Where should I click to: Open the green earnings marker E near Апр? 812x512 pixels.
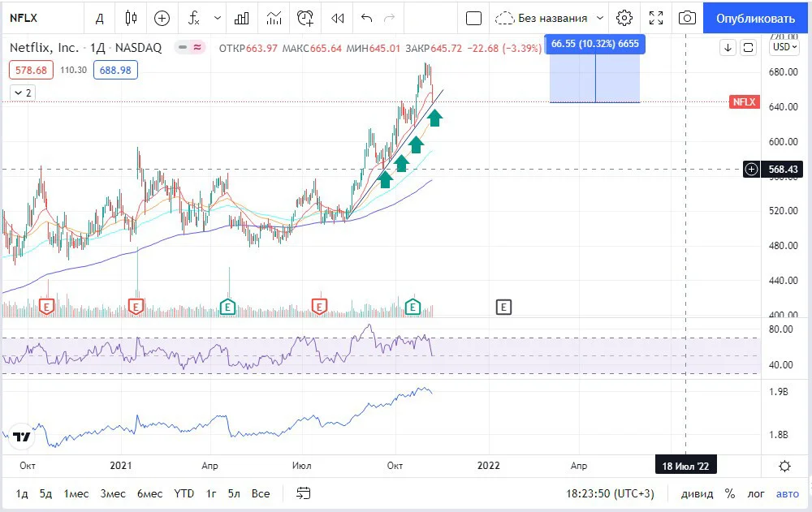point(227,307)
